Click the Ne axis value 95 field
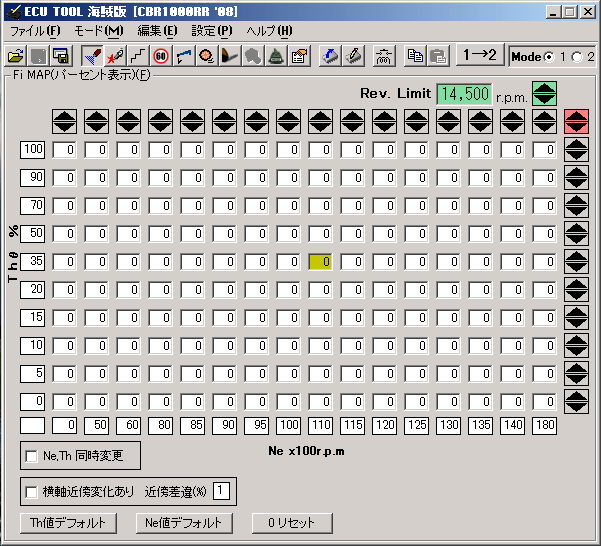The image size is (601, 546). [256, 425]
